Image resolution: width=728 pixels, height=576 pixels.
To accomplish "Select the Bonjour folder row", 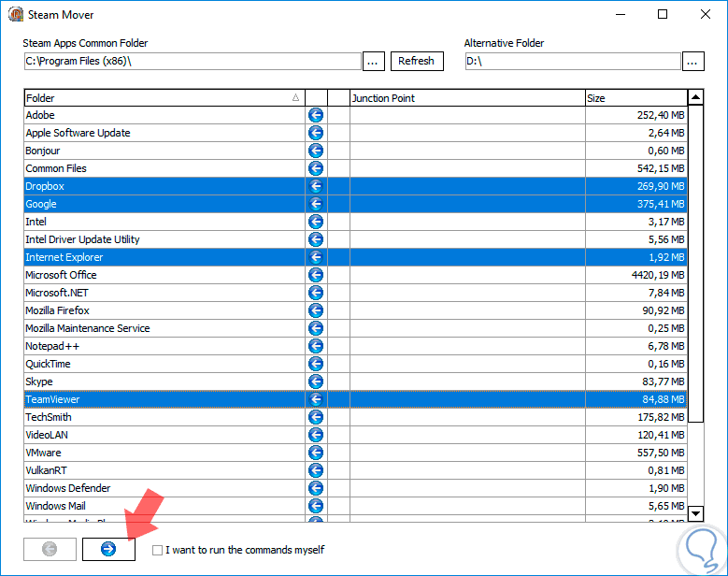I will (356, 151).
